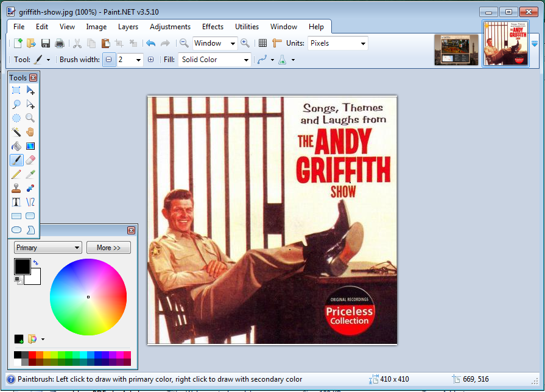Click the Zoom In magnifier icon
The image size is (545, 392).
(x=245, y=43)
